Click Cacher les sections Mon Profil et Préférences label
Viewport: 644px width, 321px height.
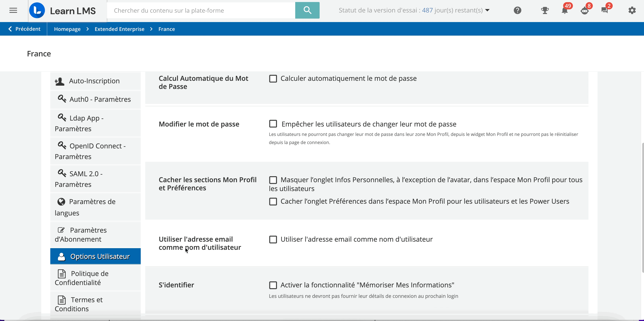[207, 184]
